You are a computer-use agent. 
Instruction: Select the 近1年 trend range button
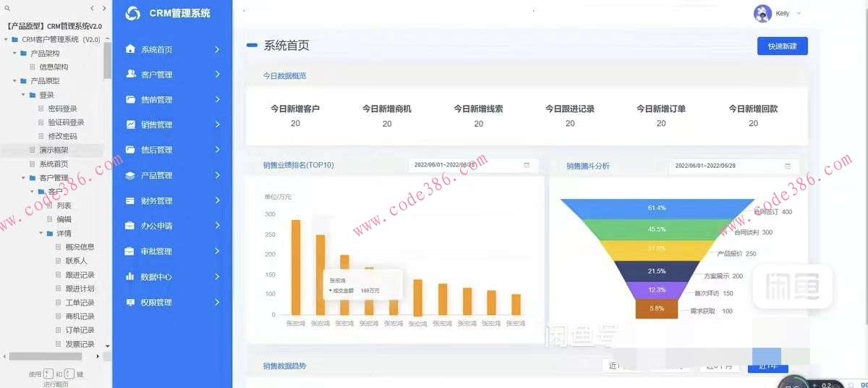click(769, 366)
